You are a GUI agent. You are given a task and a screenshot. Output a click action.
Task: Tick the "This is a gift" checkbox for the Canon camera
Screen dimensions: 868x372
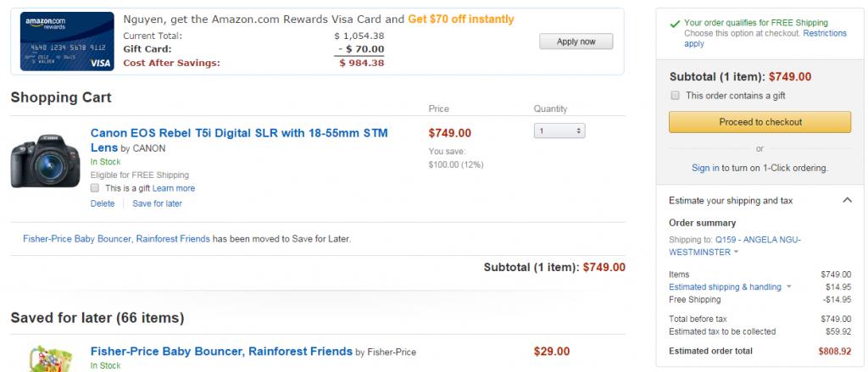coord(95,187)
